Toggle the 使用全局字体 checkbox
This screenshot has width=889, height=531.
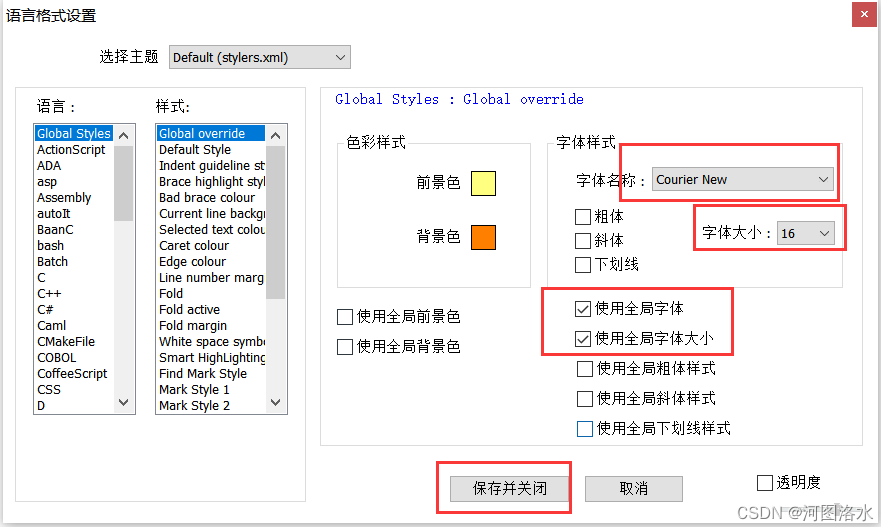584,309
